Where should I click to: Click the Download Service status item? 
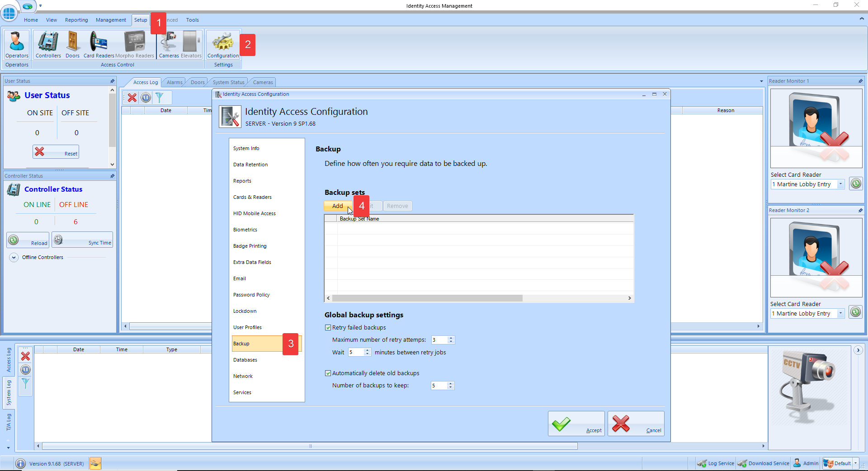click(x=763, y=463)
